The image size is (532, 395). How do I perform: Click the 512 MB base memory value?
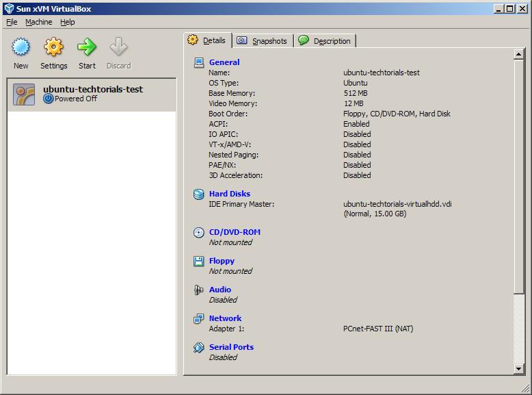356,93
